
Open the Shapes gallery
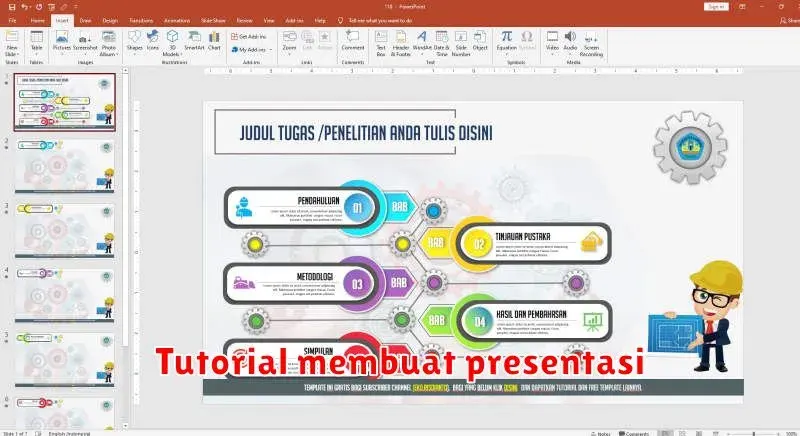click(134, 42)
